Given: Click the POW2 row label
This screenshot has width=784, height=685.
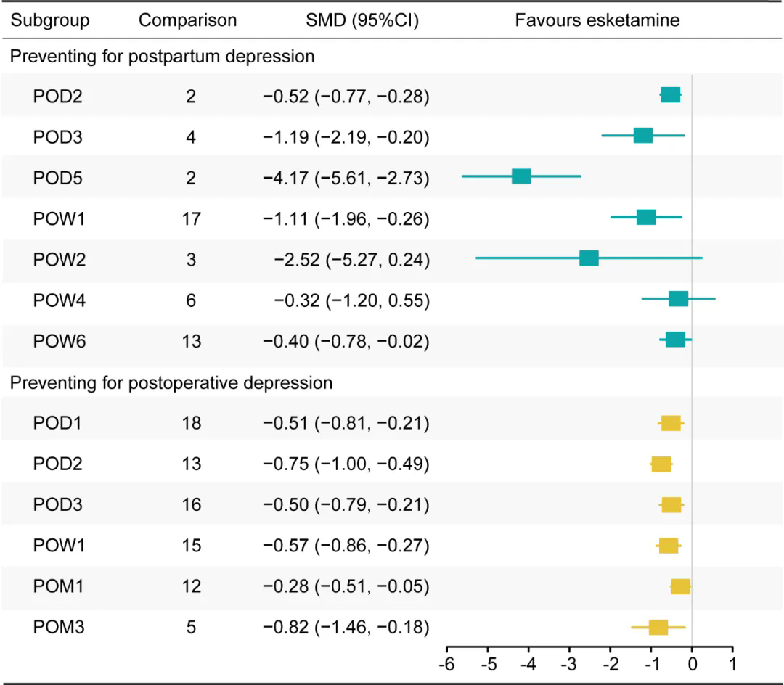Looking at the screenshot, I should 60,259.
